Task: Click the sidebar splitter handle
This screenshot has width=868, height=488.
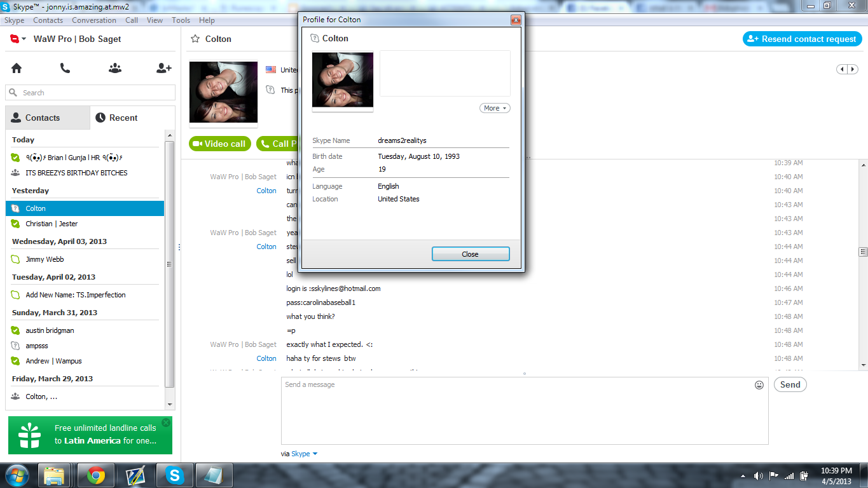Action: (x=179, y=247)
